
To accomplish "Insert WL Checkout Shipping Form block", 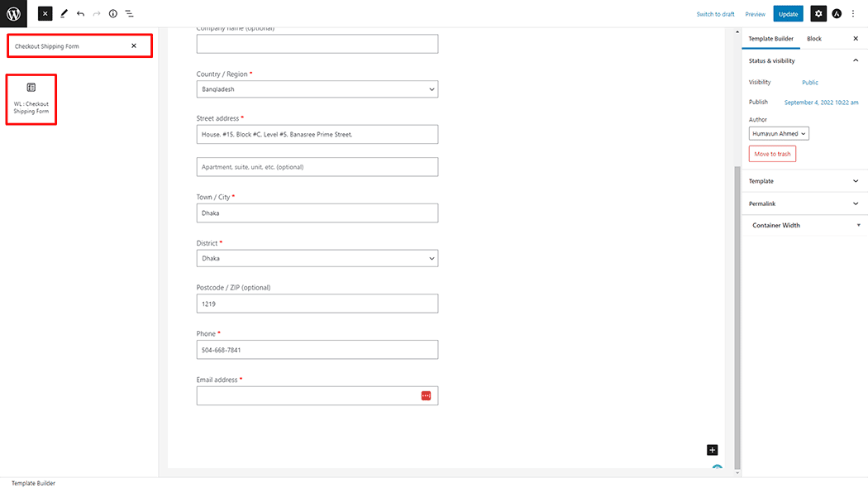I will [31, 98].
